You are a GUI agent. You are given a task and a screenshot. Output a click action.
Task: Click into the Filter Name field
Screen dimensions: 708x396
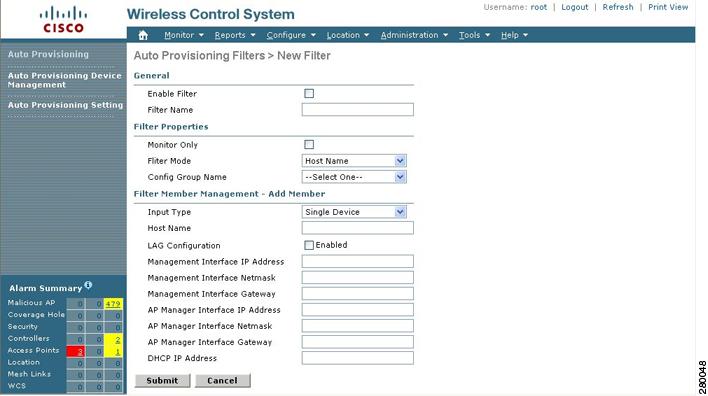coord(358,110)
